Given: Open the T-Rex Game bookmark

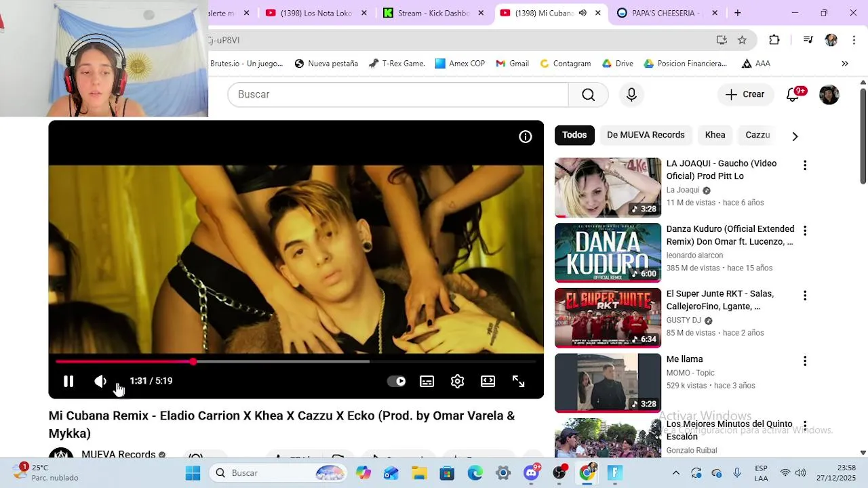Looking at the screenshot, I should click(397, 64).
